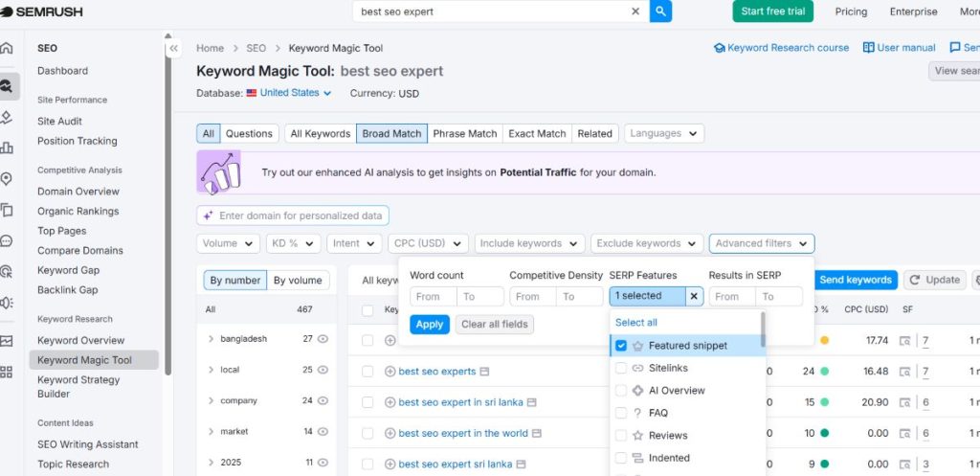Clear the SERP Features selection with the X
The height and width of the screenshot is (476, 980).
(x=694, y=297)
